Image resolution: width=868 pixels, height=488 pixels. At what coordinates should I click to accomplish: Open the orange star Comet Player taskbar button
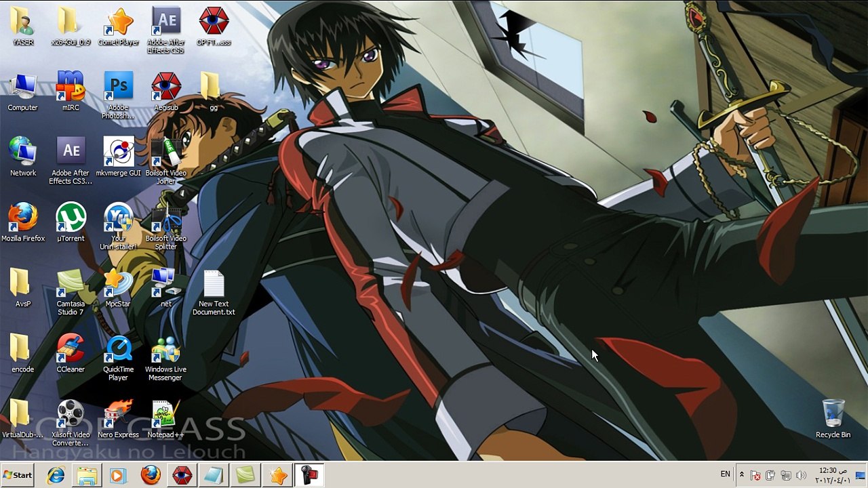tap(277, 475)
